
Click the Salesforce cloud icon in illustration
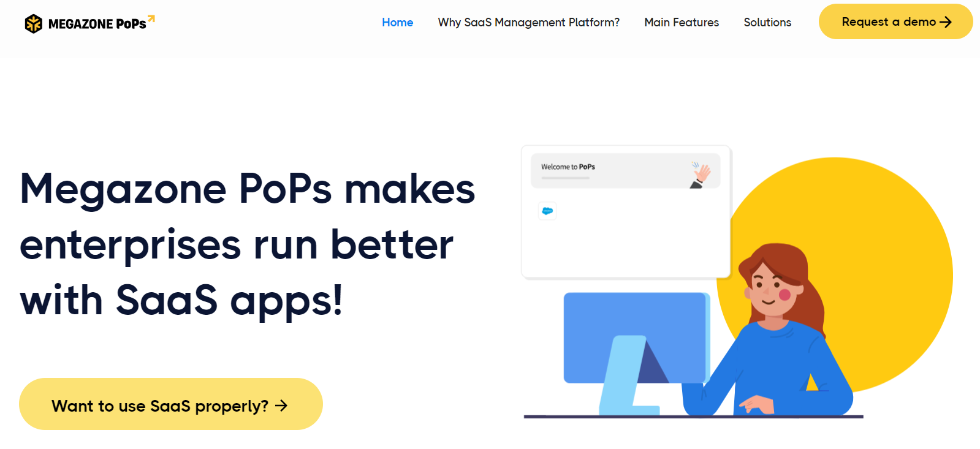coord(547,211)
